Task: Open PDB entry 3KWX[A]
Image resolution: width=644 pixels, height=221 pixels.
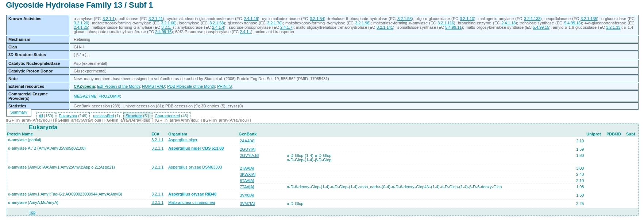Action: (x=247, y=174)
